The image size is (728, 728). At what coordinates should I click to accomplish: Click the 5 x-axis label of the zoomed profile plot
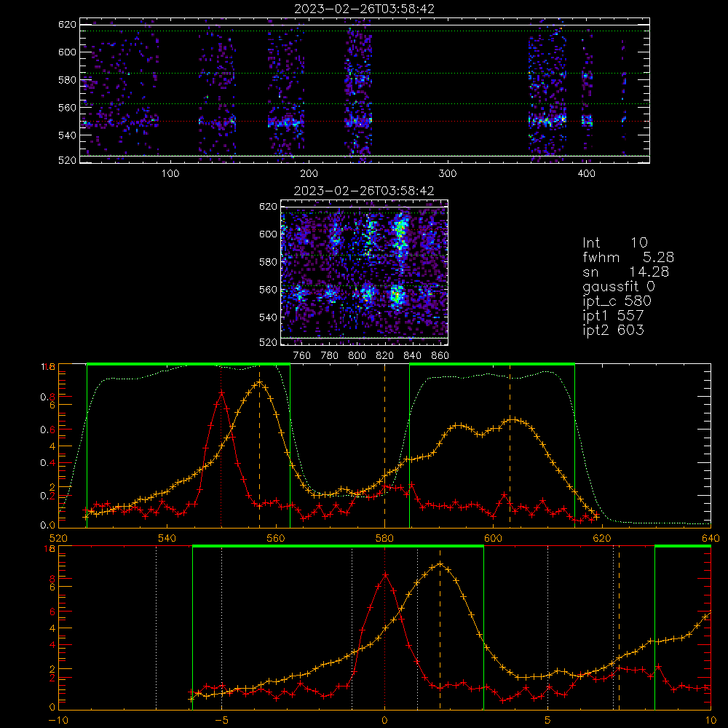tap(548, 721)
